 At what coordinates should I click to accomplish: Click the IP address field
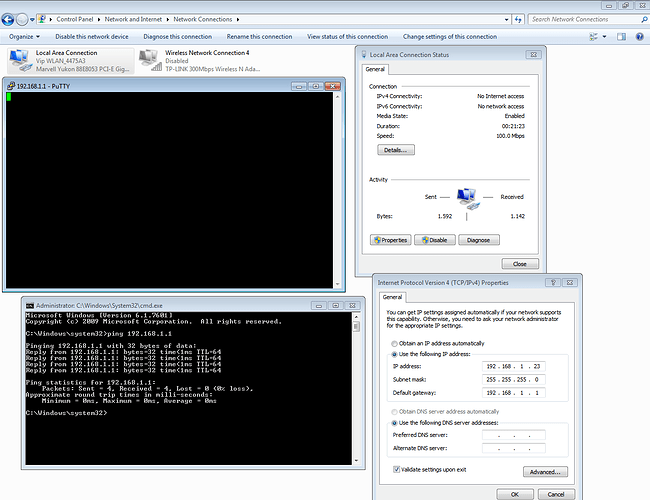pyautogui.click(x=514, y=366)
